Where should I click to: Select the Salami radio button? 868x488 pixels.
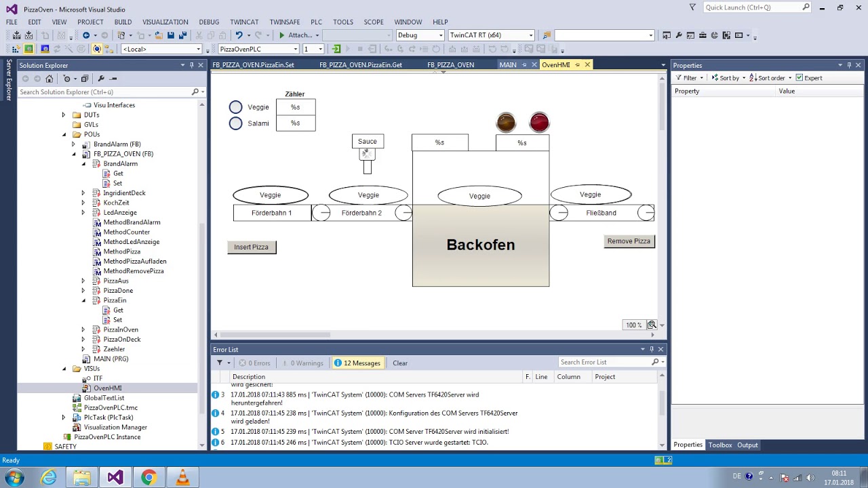pos(235,123)
